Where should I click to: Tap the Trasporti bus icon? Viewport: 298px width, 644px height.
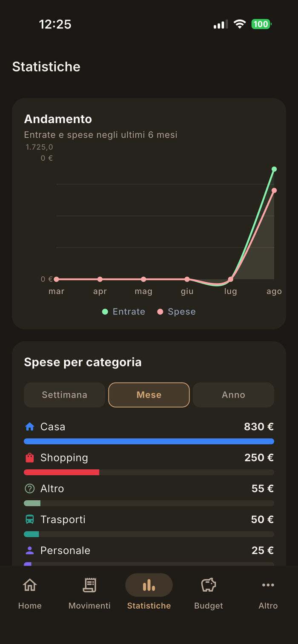[29, 519]
